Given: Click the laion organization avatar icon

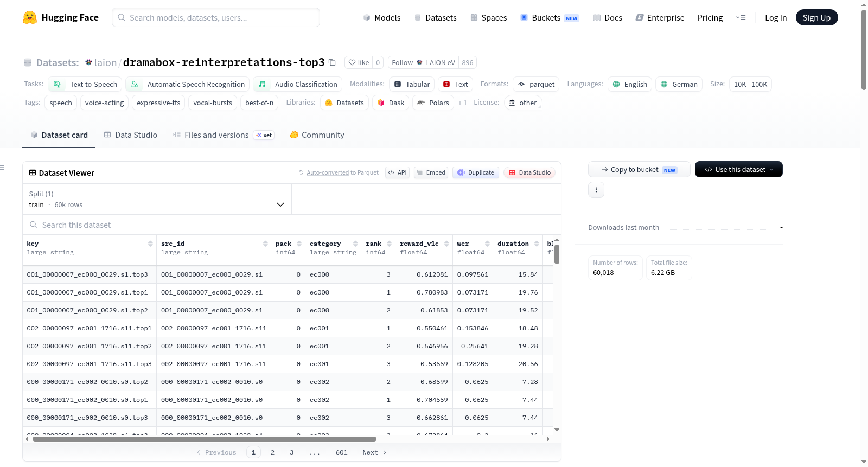Looking at the screenshot, I should point(88,62).
